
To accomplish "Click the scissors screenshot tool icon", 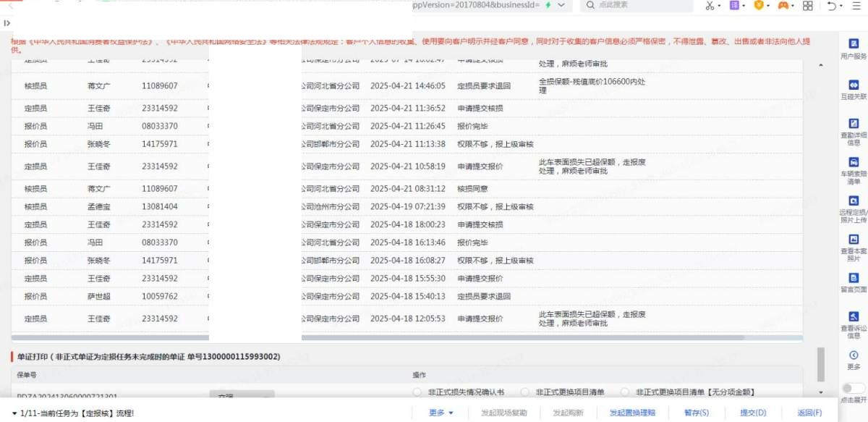I will click(709, 6).
